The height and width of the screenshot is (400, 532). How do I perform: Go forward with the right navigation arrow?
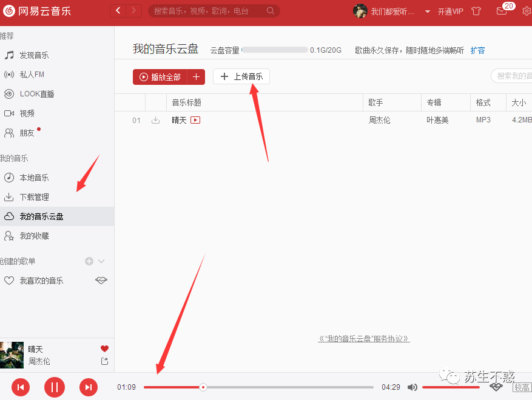click(133, 11)
